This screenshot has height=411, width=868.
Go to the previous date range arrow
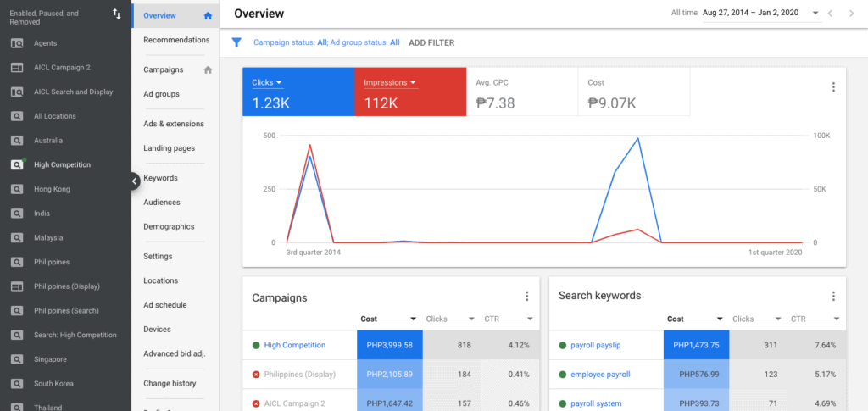click(831, 14)
